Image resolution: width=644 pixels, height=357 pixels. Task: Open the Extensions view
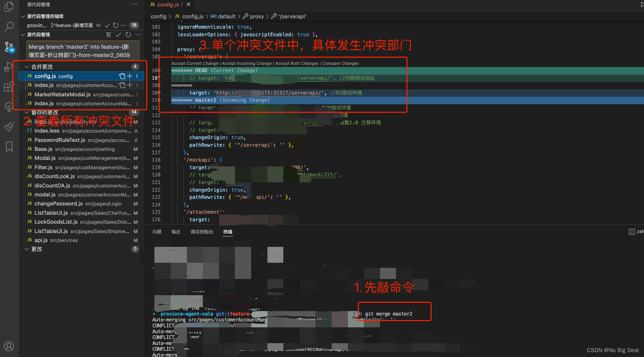pos(9,87)
